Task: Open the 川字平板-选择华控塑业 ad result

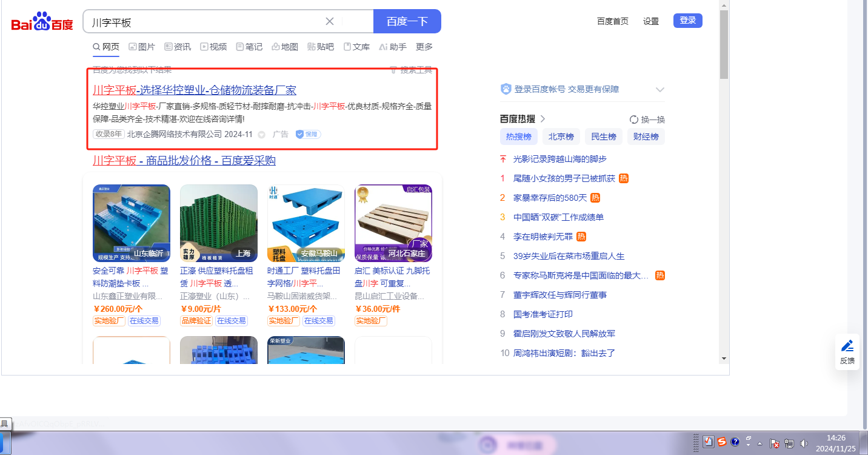Action: point(195,90)
